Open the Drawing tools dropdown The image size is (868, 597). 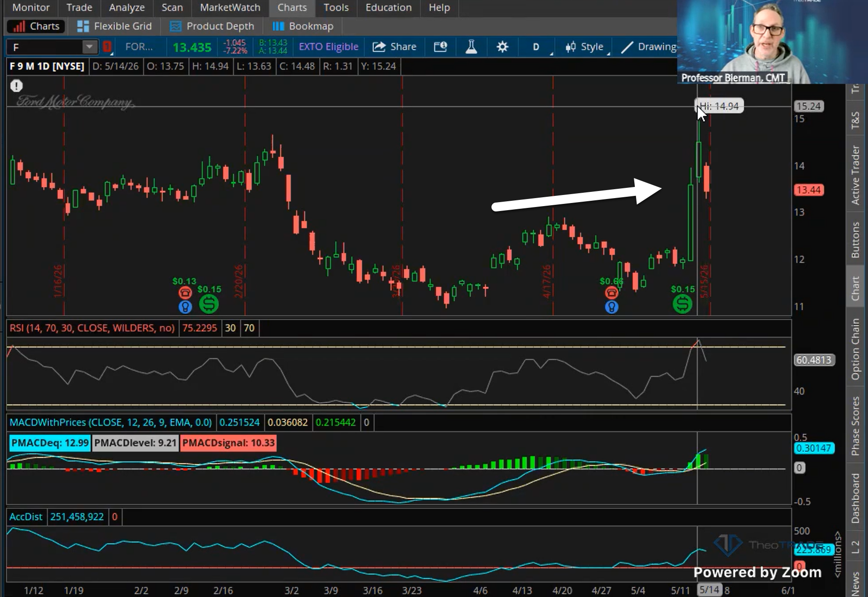648,47
